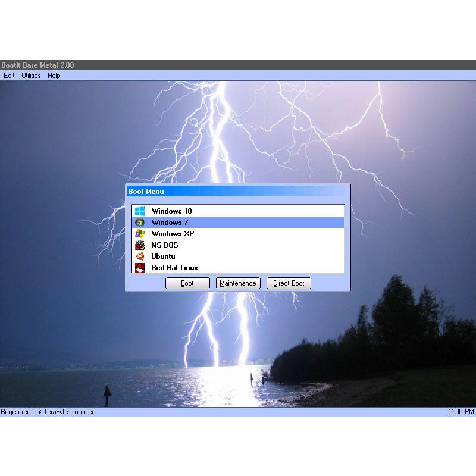Click the Registered To TeraByte Unlimited text

pyautogui.click(x=48, y=411)
